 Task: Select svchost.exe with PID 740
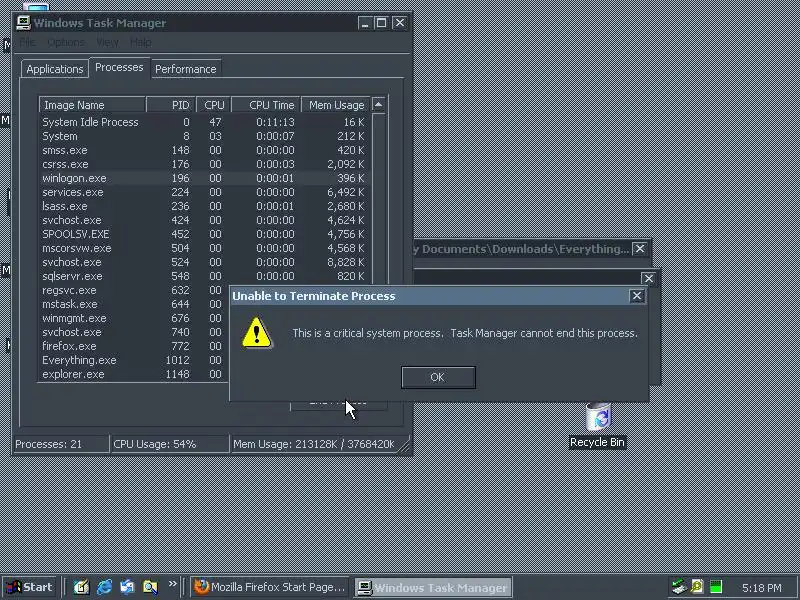[134, 332]
